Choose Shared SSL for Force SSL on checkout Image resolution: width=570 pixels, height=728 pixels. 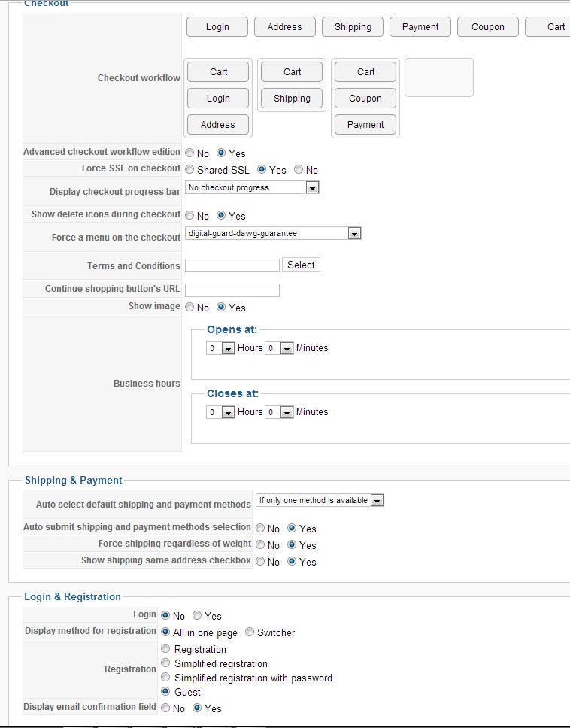click(190, 170)
